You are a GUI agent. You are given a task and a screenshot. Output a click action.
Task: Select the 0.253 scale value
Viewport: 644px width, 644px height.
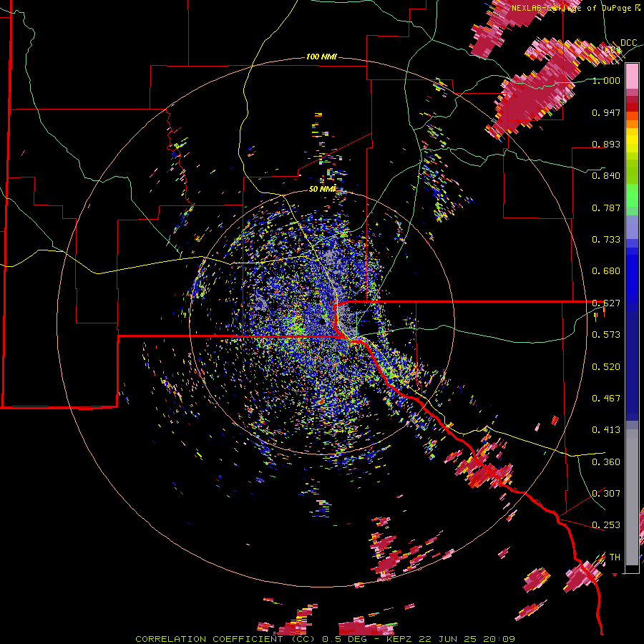point(606,525)
